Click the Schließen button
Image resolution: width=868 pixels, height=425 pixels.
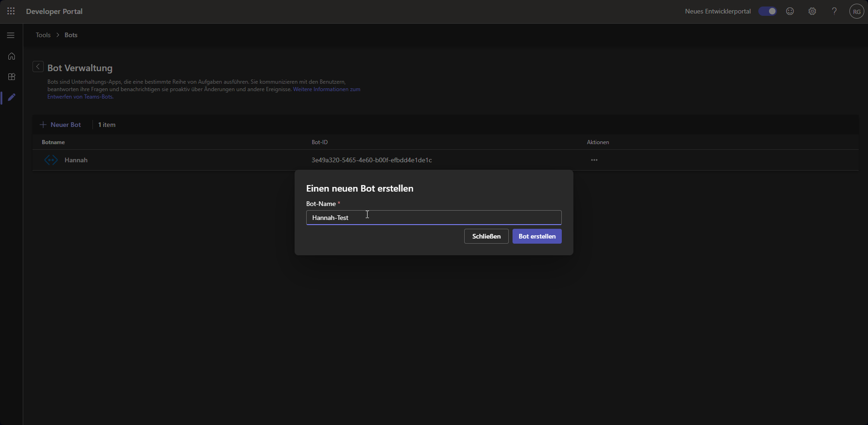point(487,236)
